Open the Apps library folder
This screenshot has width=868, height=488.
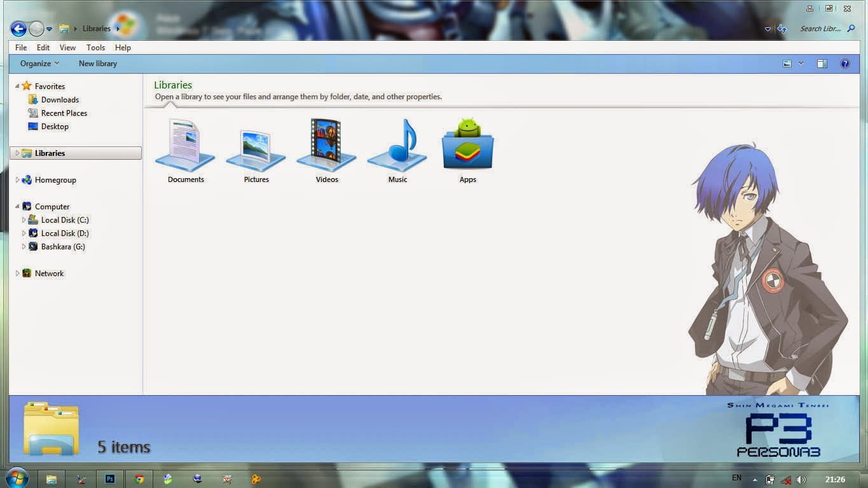(x=467, y=150)
